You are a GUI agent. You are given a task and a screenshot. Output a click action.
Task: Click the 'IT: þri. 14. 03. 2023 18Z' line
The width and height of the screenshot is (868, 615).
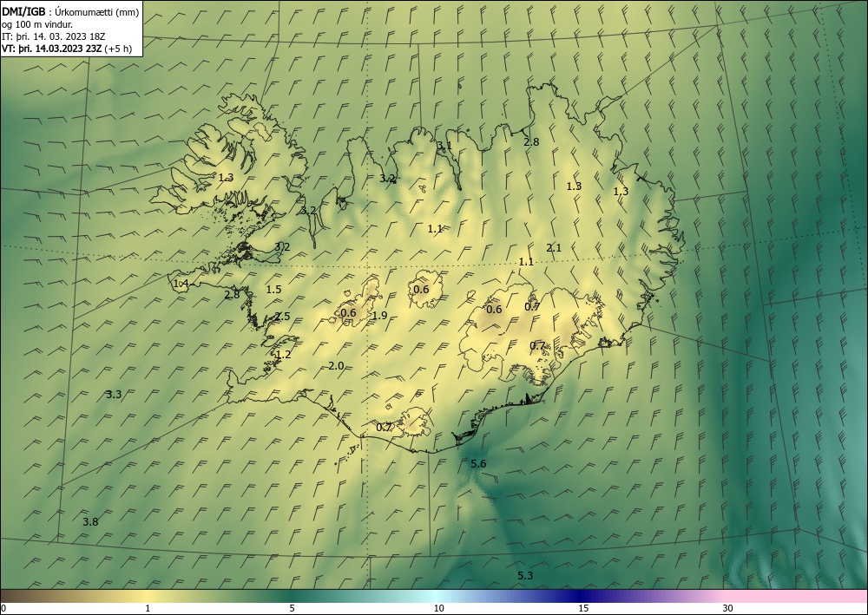[53, 36]
